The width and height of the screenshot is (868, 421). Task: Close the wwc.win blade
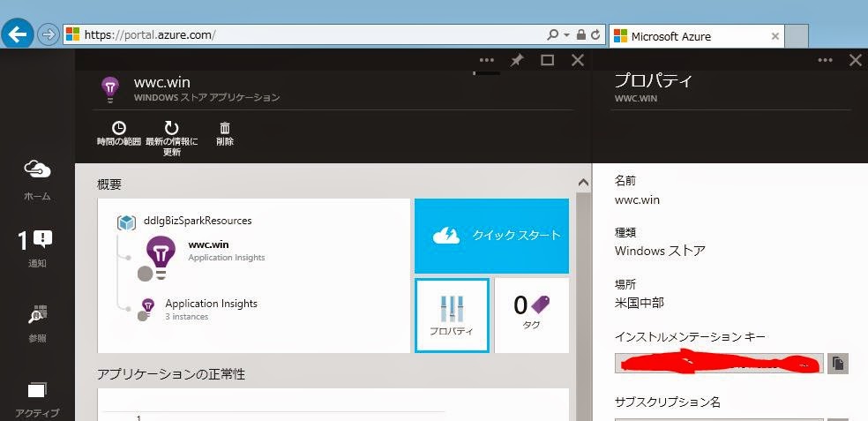[x=578, y=60]
